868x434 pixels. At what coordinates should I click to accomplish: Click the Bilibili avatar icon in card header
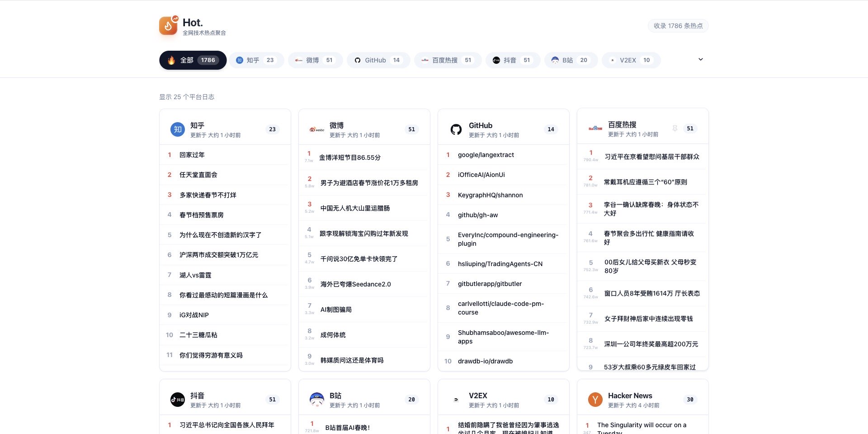(317, 400)
